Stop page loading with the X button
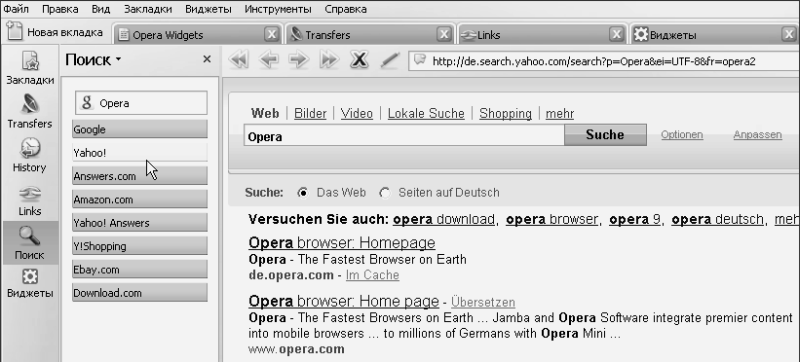Image resolution: width=800 pixels, height=362 pixels. 359,60
